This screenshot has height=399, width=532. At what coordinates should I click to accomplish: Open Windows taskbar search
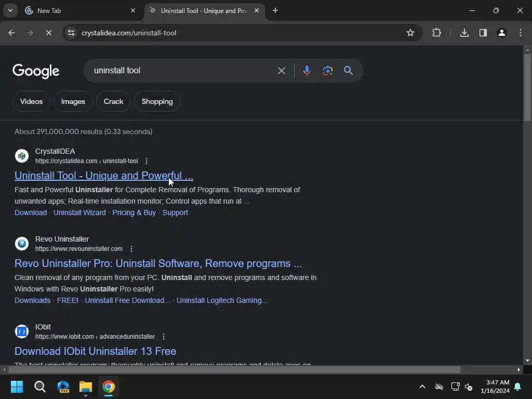point(39,387)
